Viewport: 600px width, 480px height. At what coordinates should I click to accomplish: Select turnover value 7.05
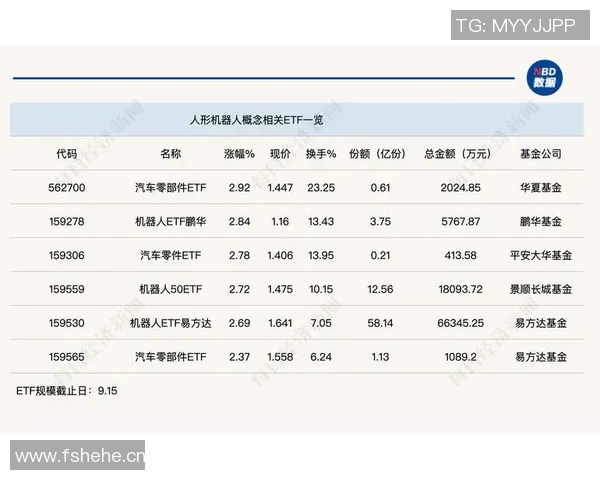point(321,323)
